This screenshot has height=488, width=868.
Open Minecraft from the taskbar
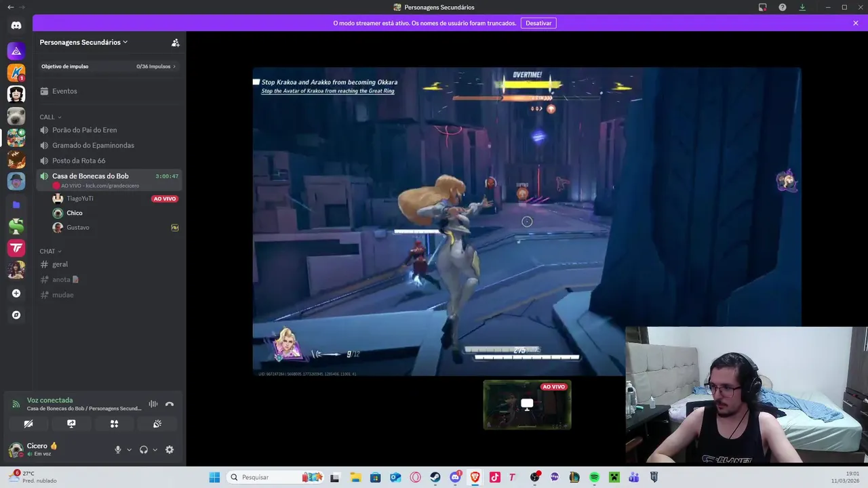point(614,477)
